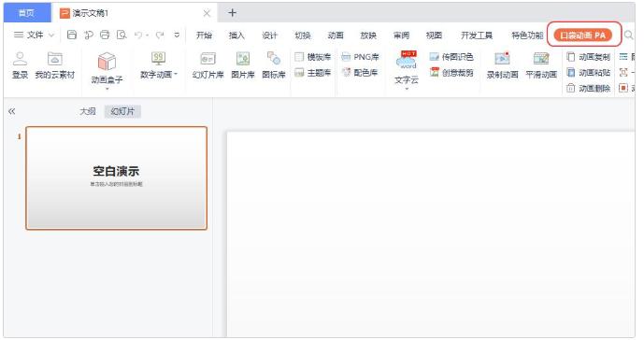This screenshot has height=340, width=644.
Task: Click the search magnifier icon beside 口袋动画 PA
Action: coord(628,35)
